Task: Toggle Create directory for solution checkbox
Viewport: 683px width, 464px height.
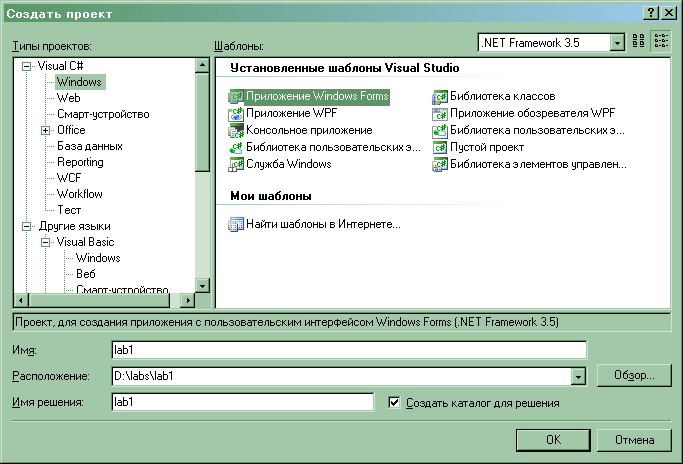Action: (x=394, y=403)
